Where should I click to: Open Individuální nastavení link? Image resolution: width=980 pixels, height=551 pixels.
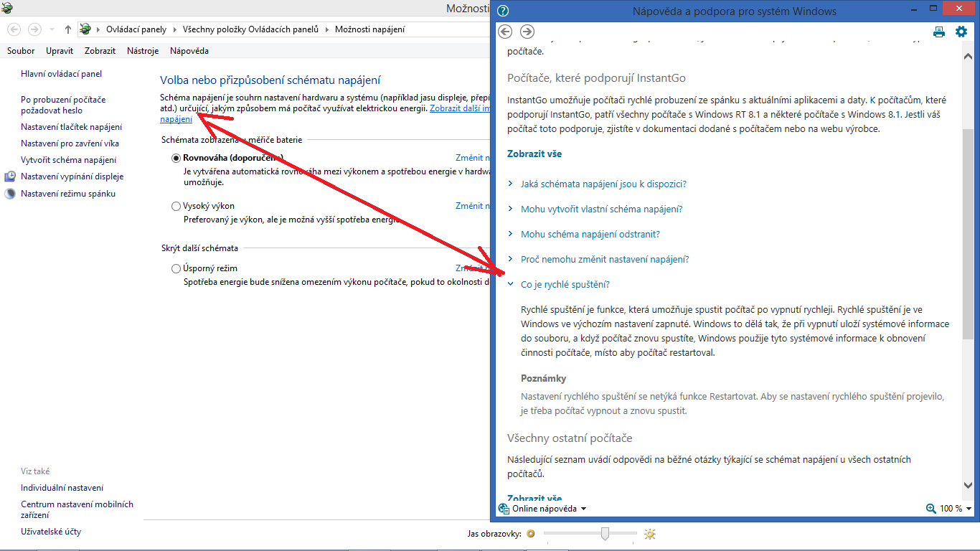pyautogui.click(x=62, y=488)
